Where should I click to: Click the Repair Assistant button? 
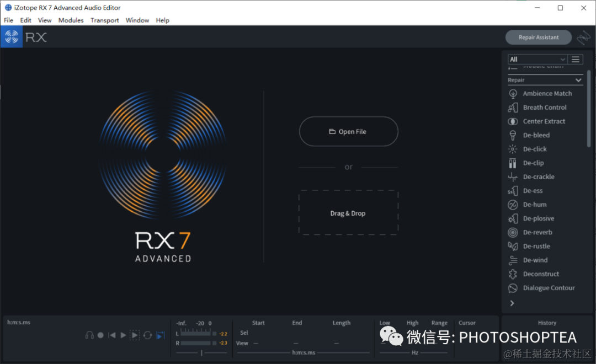(538, 38)
